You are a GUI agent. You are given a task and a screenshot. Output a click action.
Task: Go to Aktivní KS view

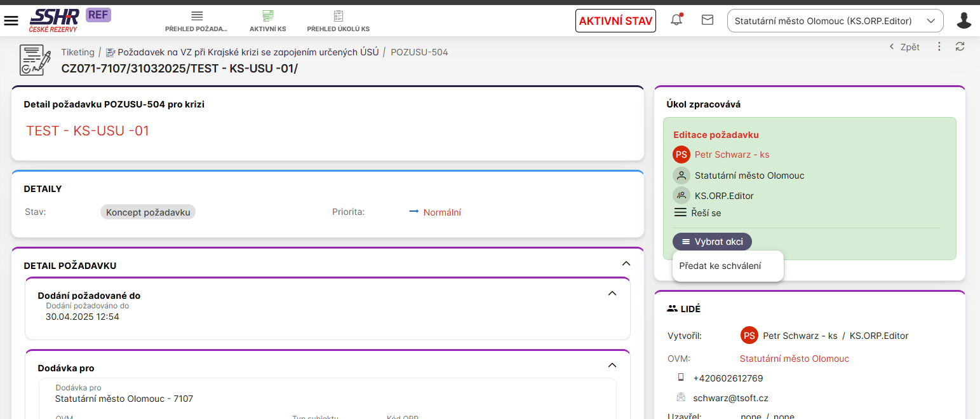tap(267, 21)
